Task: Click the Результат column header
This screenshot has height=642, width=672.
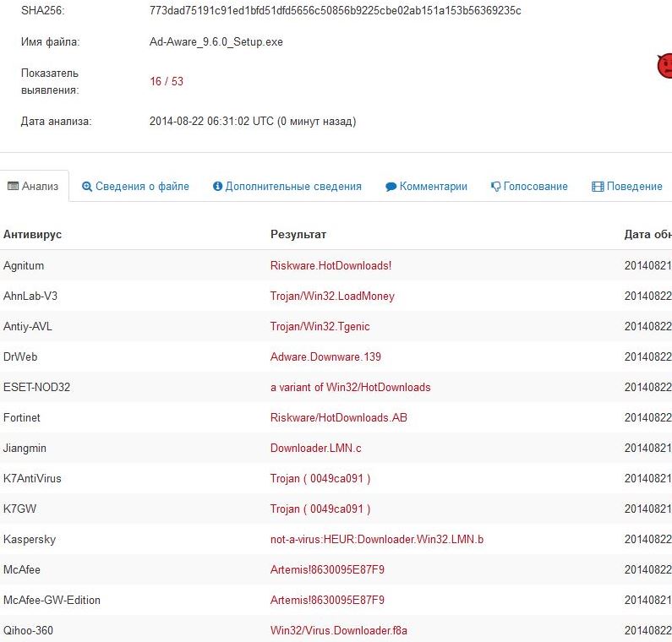Action: coord(298,234)
